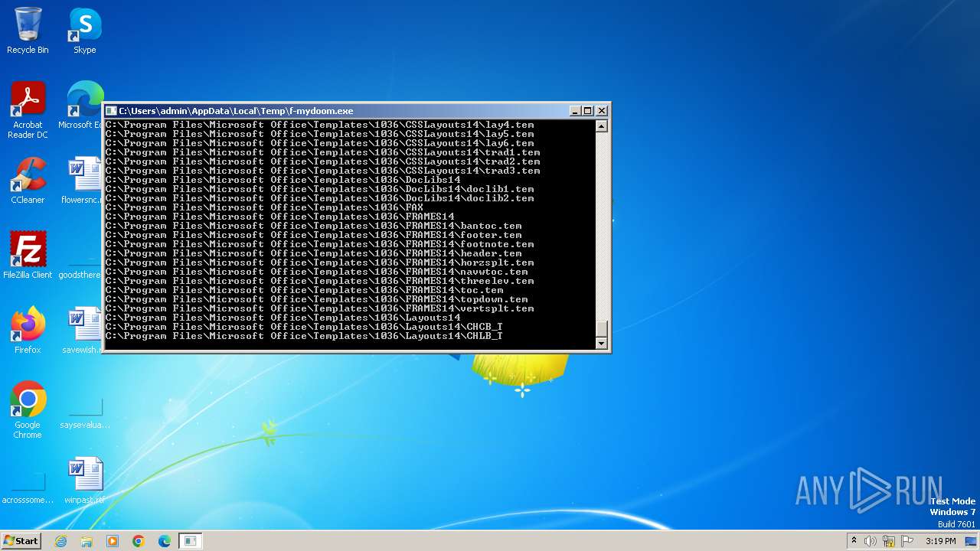This screenshot has width=980, height=551.
Task: Click the Show desktop button
Action: click(x=972, y=541)
